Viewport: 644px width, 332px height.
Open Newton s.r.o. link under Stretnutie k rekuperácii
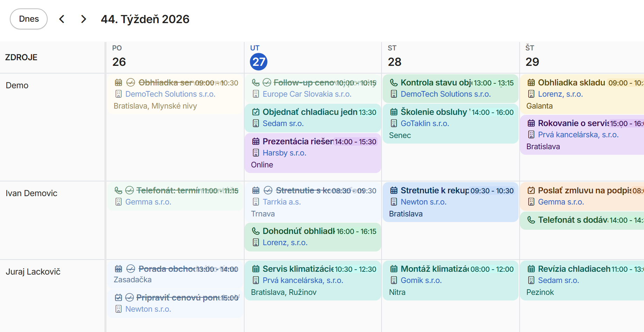coord(423,202)
